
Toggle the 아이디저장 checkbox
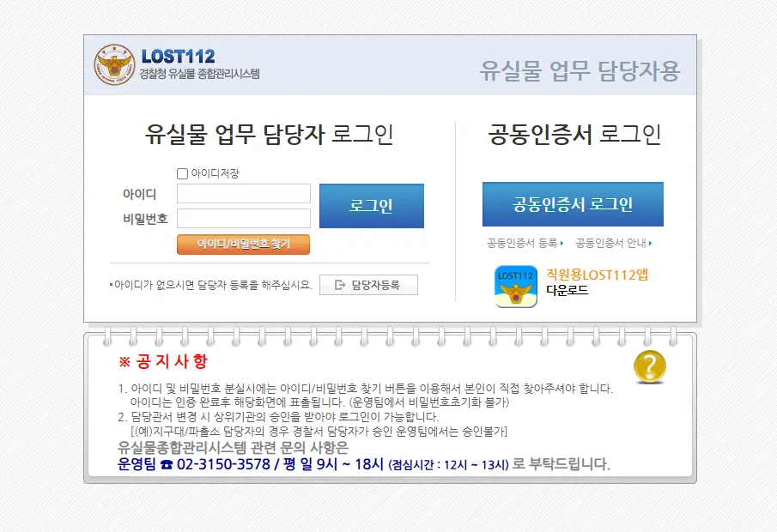coord(182,173)
